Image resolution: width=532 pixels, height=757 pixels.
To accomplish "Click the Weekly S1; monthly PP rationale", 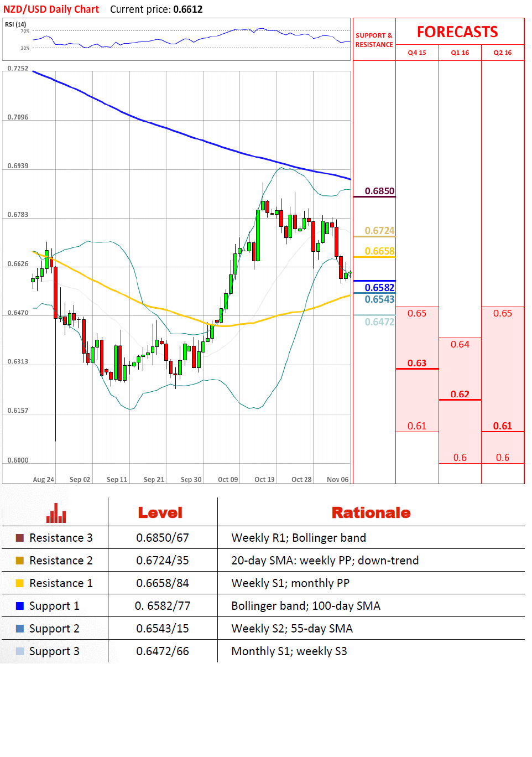I will pyautogui.click(x=290, y=583).
